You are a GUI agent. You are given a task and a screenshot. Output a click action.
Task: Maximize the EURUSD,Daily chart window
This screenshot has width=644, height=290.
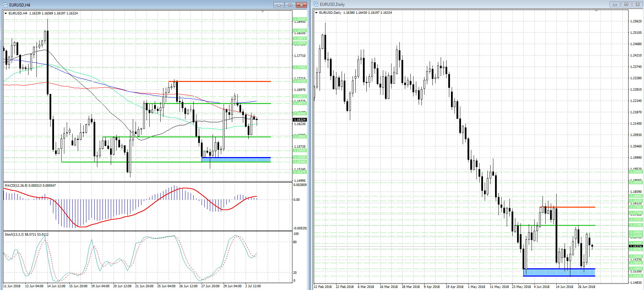tap(626, 4)
